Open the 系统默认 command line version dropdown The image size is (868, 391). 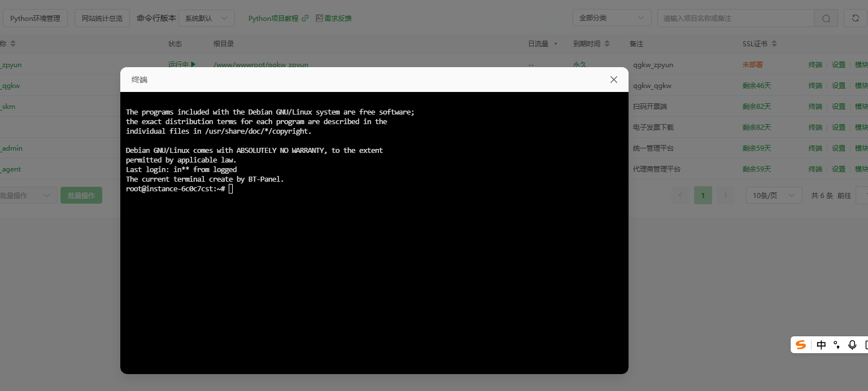[207, 18]
